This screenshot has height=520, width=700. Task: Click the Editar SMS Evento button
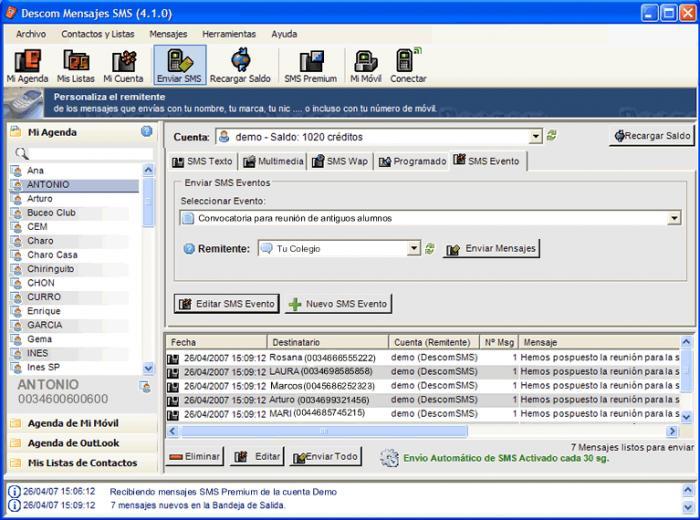[227, 304]
